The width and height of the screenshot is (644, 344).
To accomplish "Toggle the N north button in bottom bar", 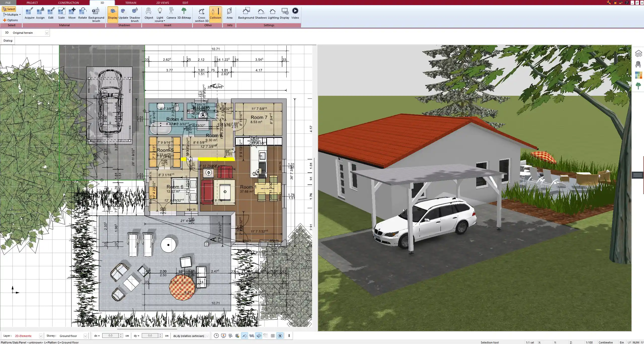I will 280,336.
